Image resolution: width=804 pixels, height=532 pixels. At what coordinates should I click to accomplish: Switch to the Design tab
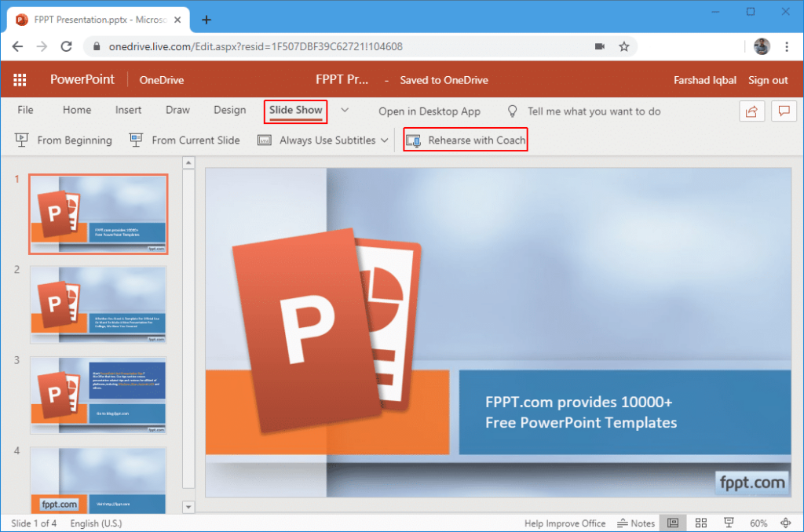(x=230, y=110)
